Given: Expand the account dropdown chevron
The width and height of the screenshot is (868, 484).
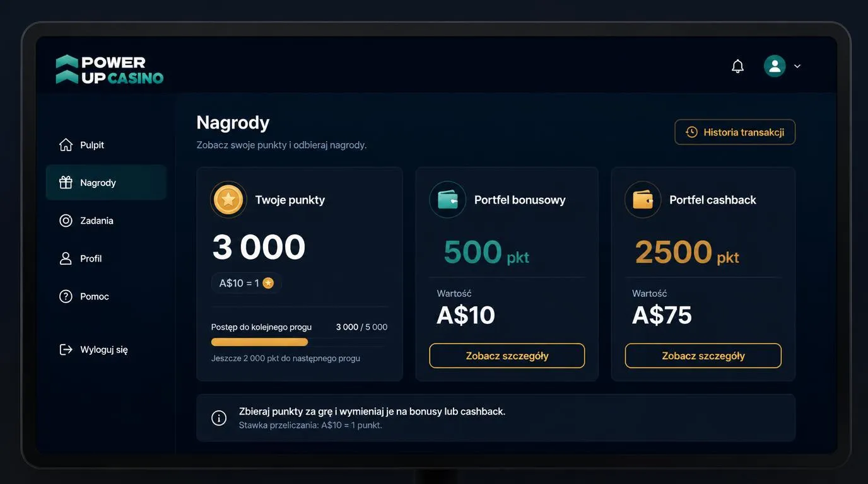Looking at the screenshot, I should point(797,66).
